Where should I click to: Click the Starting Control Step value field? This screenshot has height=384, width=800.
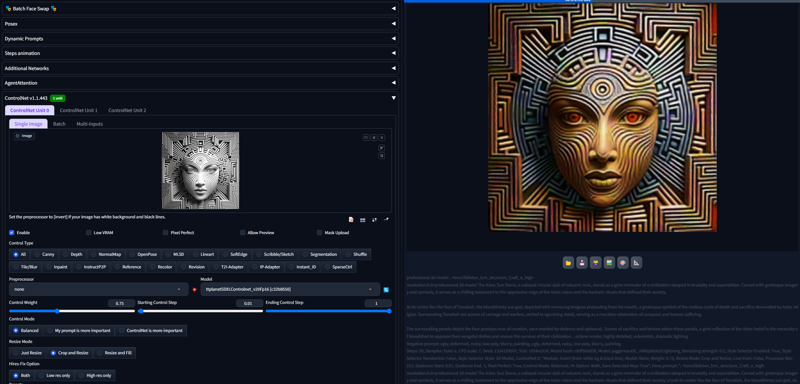(x=249, y=303)
